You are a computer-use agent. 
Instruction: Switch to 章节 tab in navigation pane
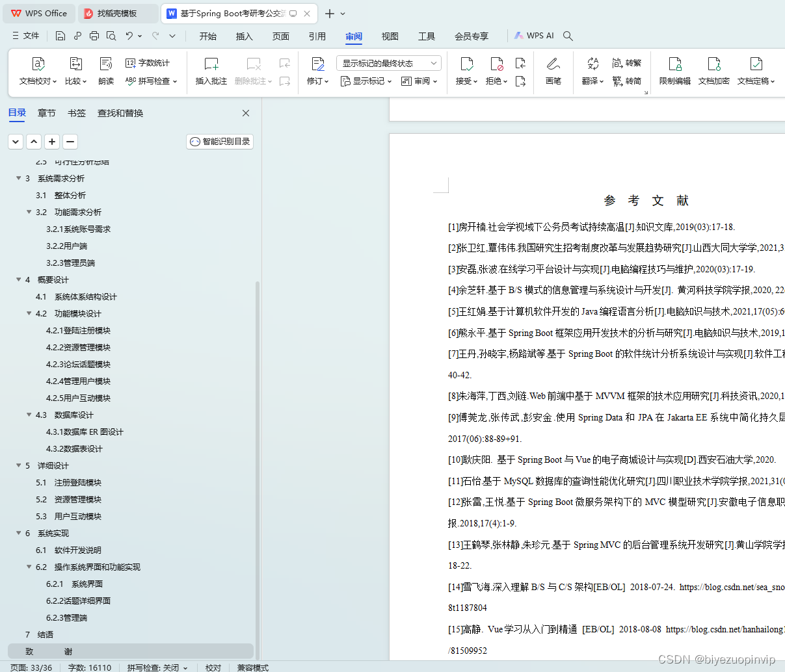(47, 113)
